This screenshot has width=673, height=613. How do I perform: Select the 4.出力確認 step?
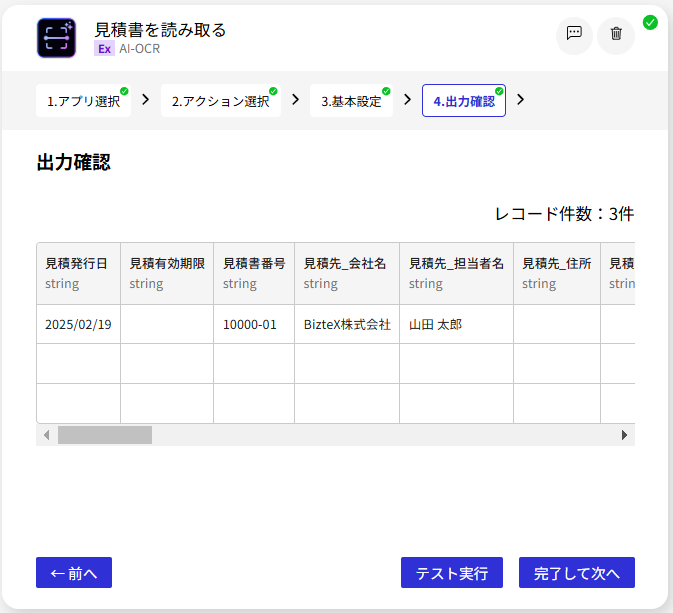tap(464, 101)
